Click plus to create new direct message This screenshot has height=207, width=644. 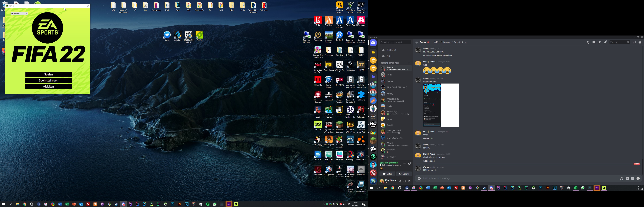pos(409,63)
